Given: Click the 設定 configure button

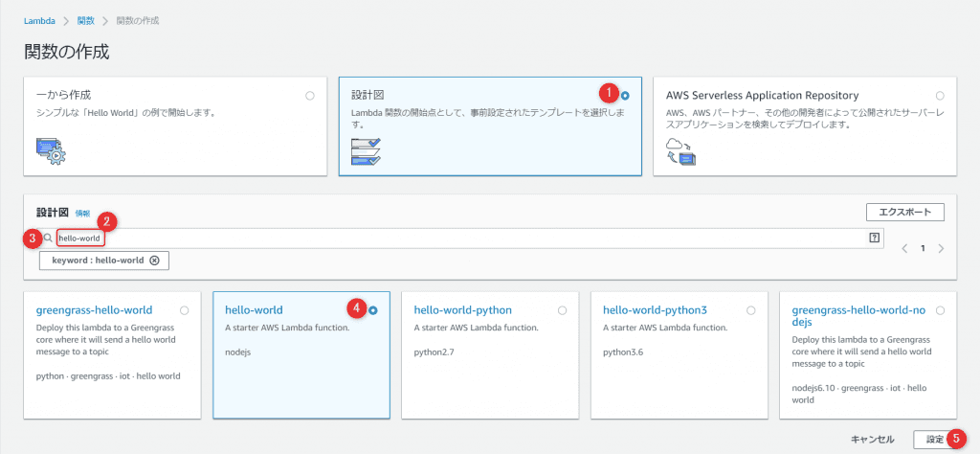Looking at the screenshot, I should (x=933, y=439).
